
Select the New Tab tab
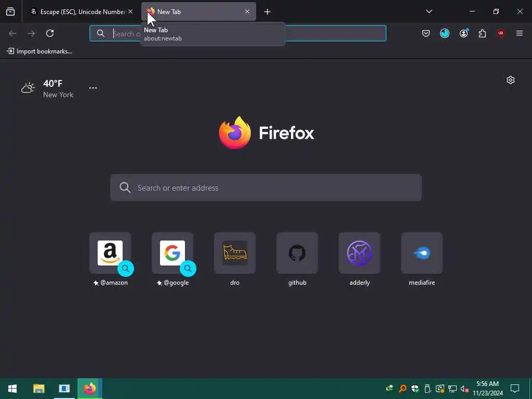[198, 11]
